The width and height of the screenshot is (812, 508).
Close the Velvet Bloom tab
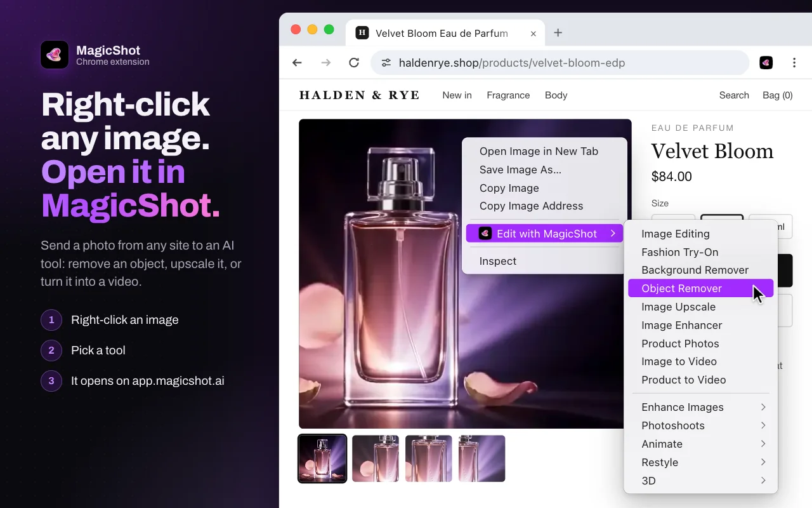534,34
